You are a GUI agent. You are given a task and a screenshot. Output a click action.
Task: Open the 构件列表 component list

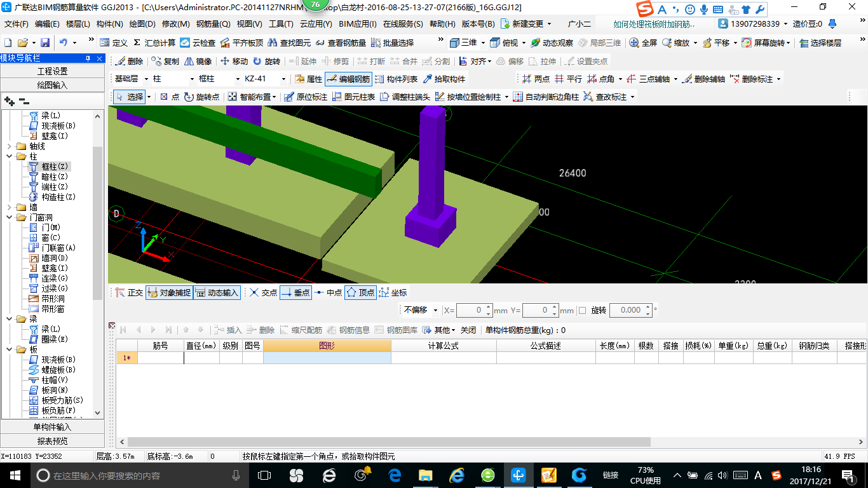397,79
